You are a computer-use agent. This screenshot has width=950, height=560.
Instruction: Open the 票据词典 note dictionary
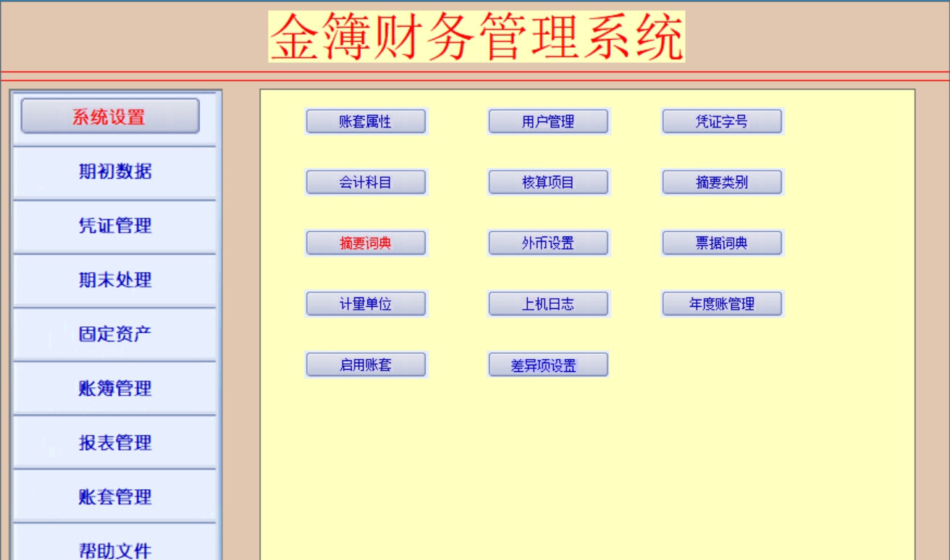coord(722,242)
